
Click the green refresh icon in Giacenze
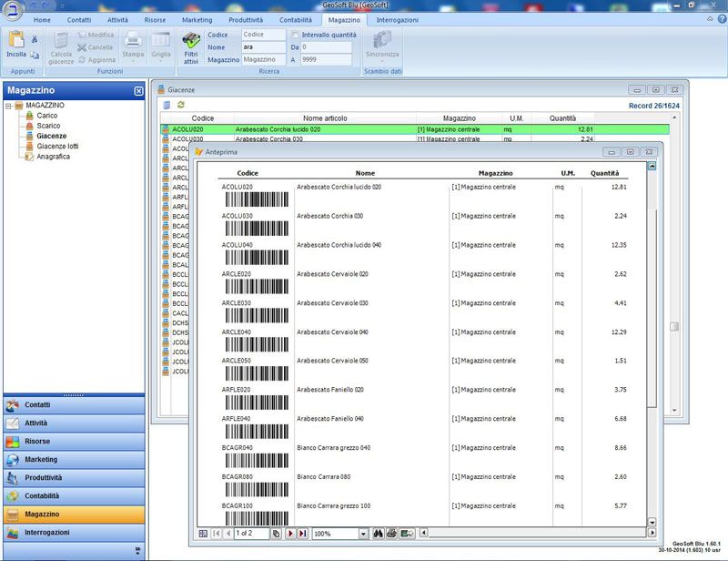pyautogui.click(x=180, y=105)
